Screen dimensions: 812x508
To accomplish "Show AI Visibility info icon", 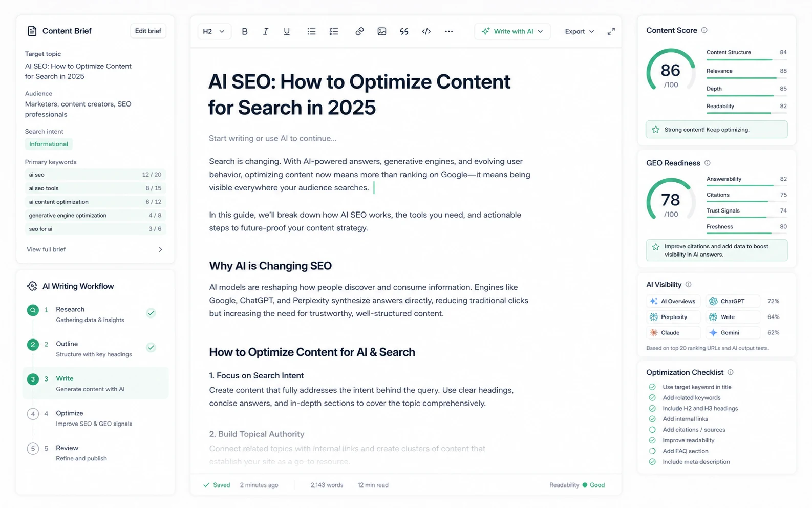I will point(688,284).
